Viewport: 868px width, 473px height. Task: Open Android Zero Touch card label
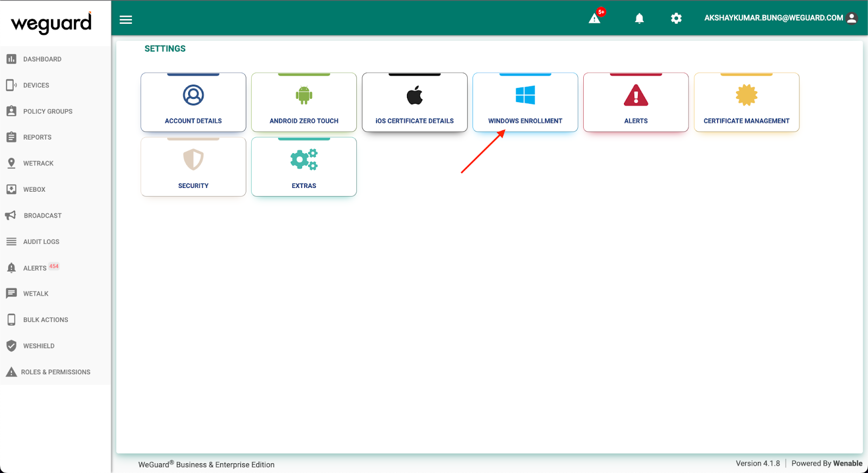click(304, 121)
